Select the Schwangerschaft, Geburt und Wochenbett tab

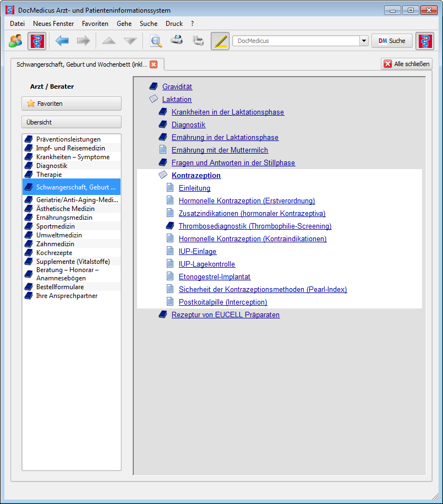coord(82,64)
